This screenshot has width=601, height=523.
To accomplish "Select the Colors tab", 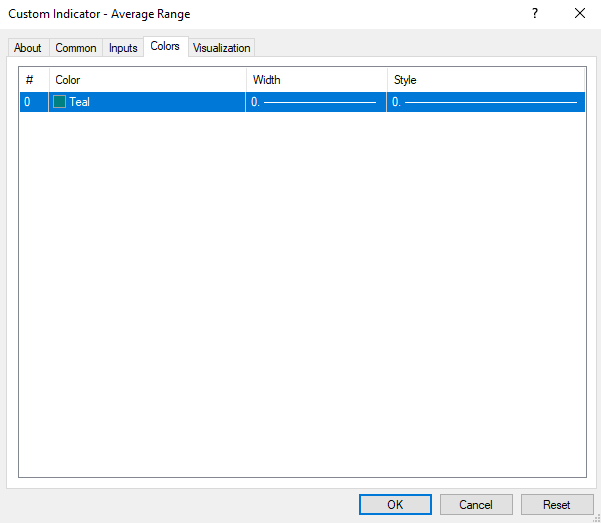I will click(165, 46).
